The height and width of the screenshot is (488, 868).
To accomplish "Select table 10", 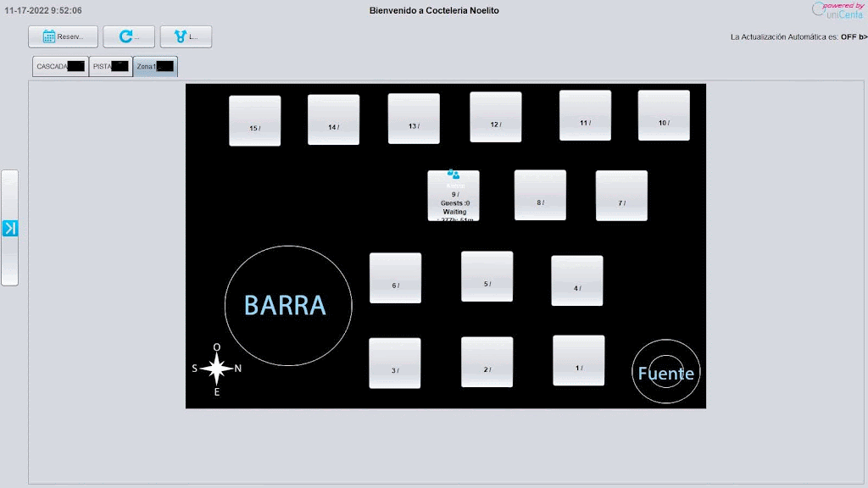I will [x=664, y=115].
